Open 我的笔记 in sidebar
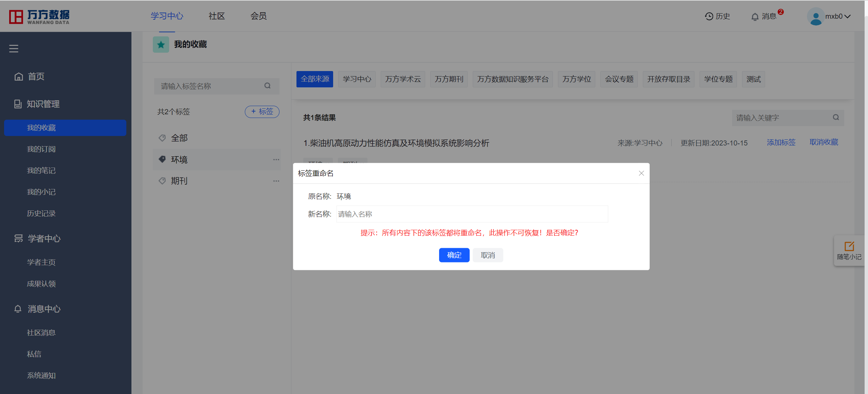This screenshot has height=394, width=868. click(41, 170)
